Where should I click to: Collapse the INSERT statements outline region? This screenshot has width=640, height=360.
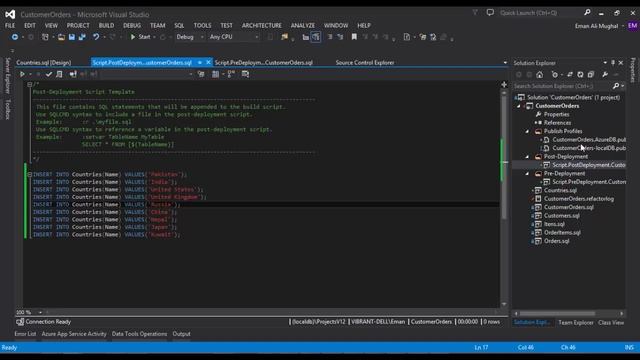(29, 175)
